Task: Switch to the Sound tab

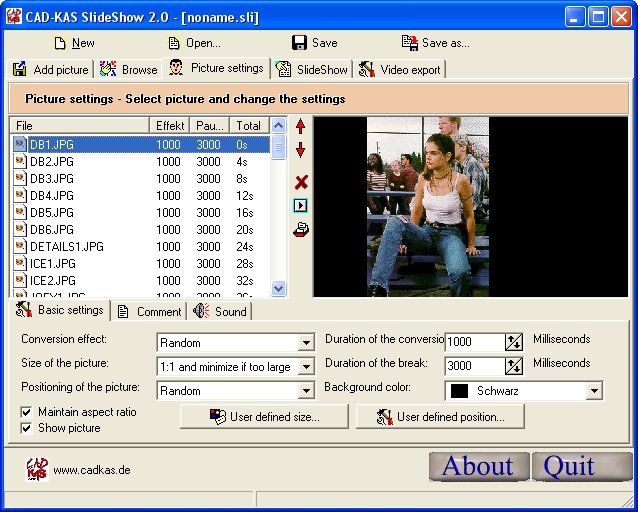Action: (x=220, y=311)
